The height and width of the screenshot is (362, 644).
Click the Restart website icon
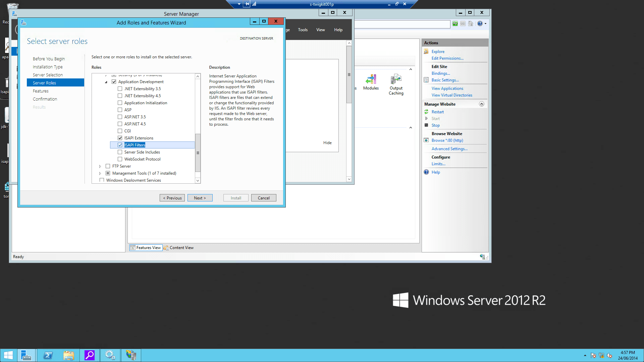[426, 112]
